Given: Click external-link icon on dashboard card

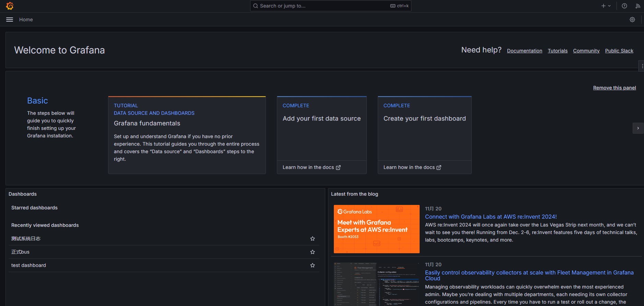Looking at the screenshot, I should [439, 168].
